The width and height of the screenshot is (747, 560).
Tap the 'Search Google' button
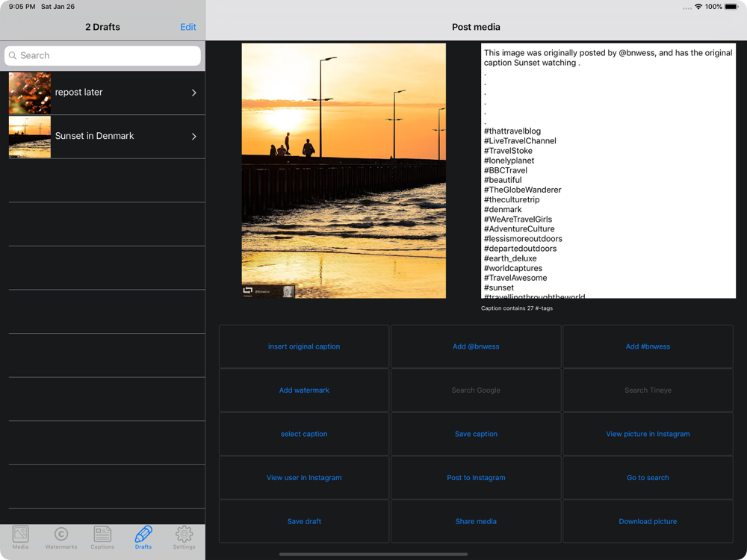pos(476,391)
